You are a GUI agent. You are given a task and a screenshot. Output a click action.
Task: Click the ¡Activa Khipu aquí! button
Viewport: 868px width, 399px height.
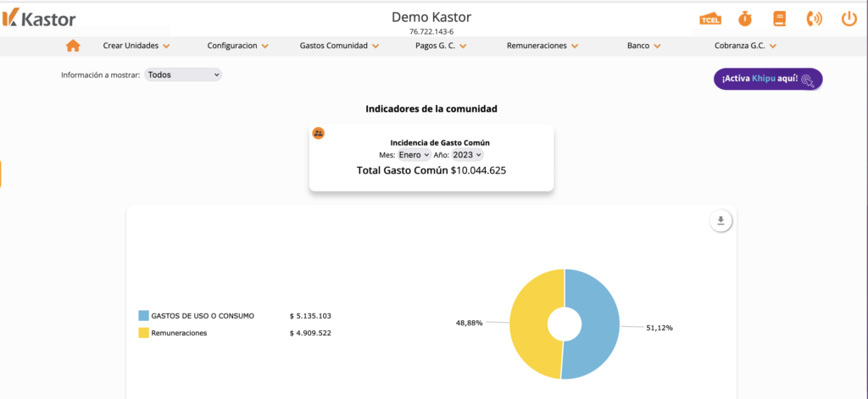[x=768, y=79]
